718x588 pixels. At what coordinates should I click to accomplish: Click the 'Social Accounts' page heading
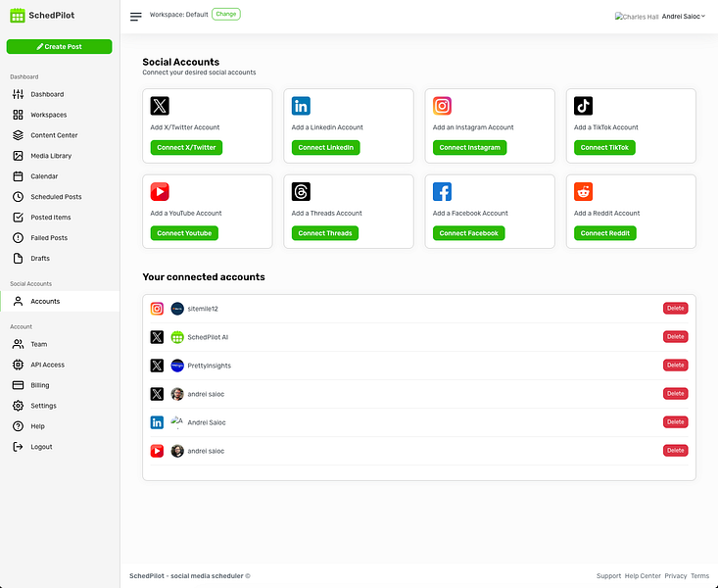[x=181, y=62]
